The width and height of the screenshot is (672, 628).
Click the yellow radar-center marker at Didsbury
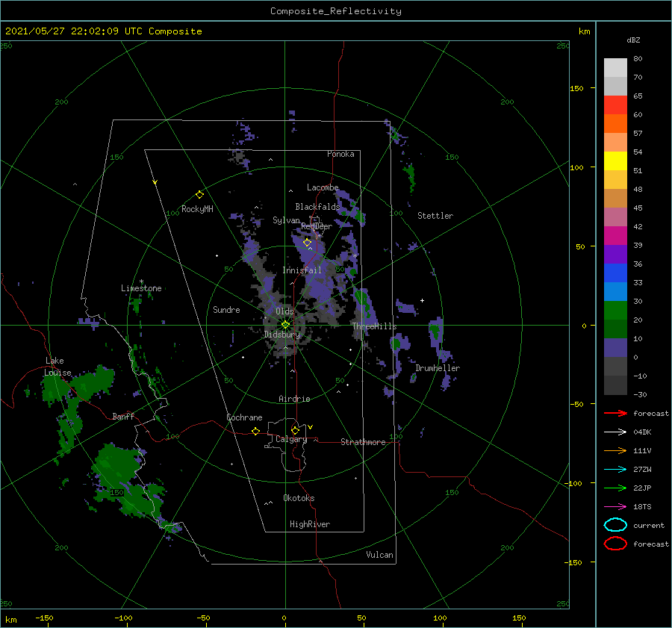[285, 325]
